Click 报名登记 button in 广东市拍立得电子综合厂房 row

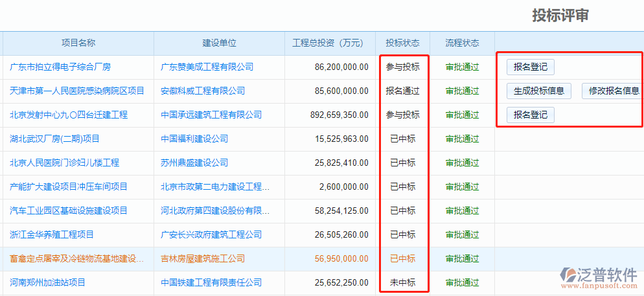(530, 67)
